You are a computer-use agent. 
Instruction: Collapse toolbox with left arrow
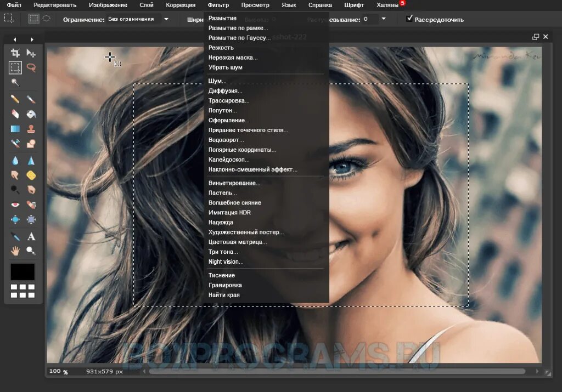coord(15,39)
